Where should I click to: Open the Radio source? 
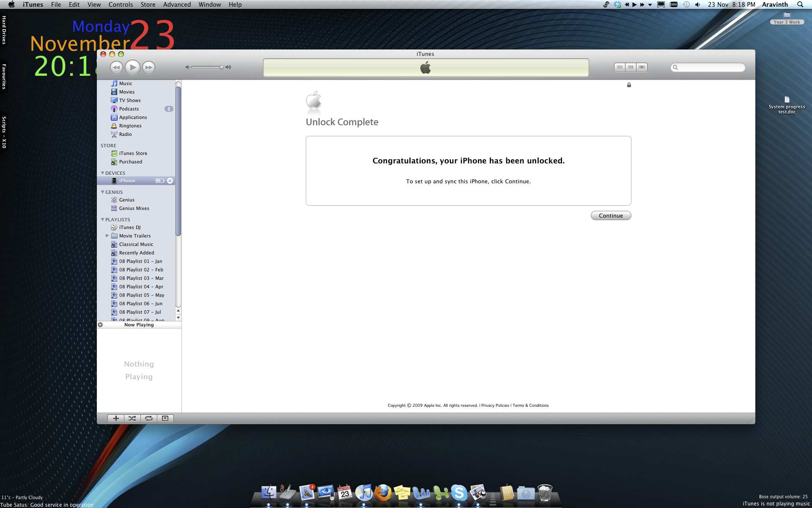point(125,134)
